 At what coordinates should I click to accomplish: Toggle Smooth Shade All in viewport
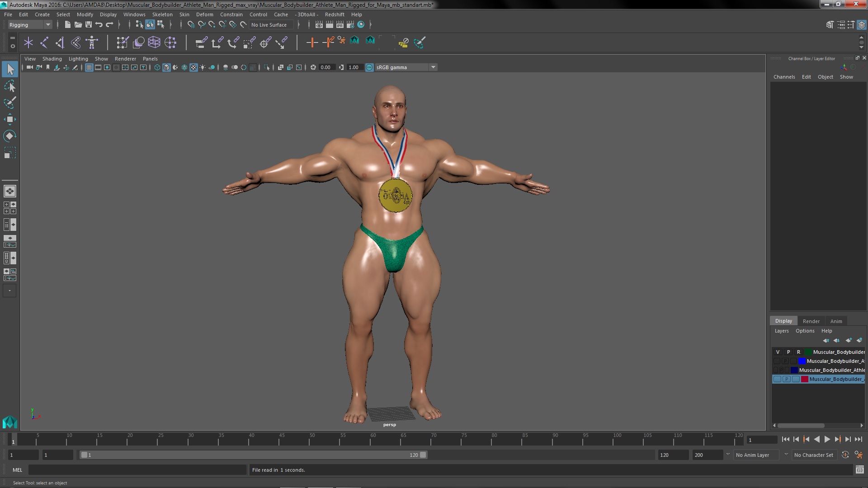(166, 67)
